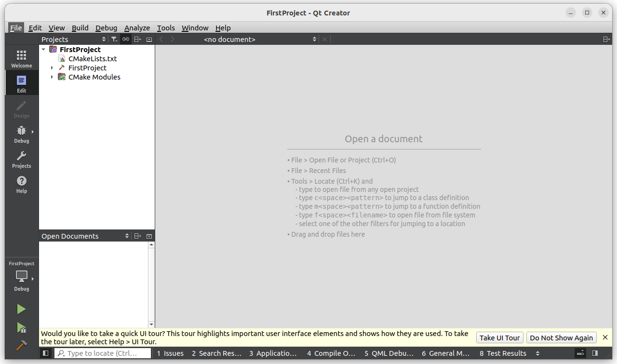617x364 pixels.
Task: Open Projects mode with wrench icon
Action: 21,159
